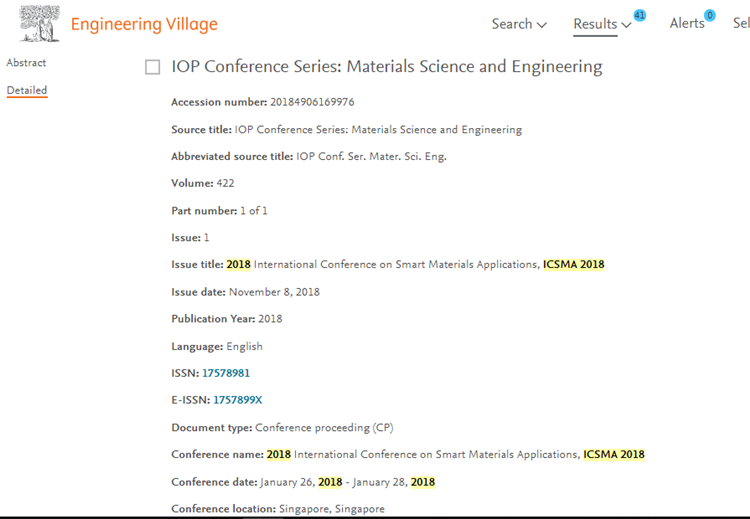
Task: Click highlighted ICSMA 2018 in Issue title
Action: [x=574, y=265]
